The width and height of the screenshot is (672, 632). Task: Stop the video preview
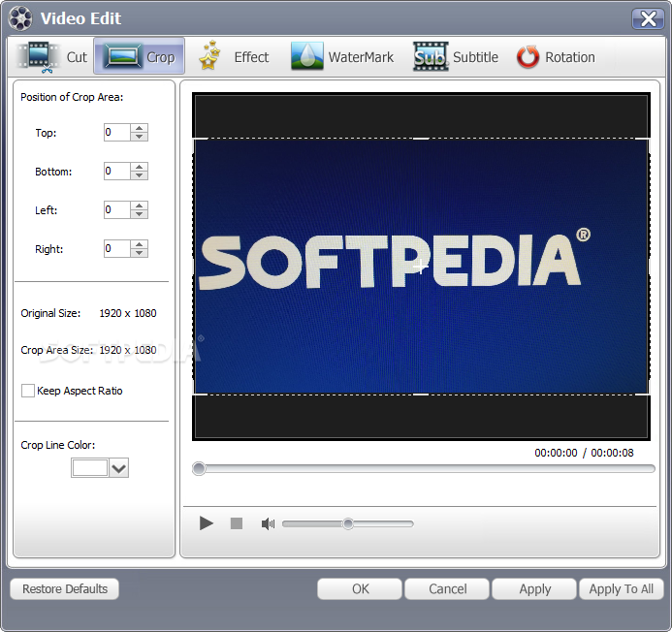[237, 523]
